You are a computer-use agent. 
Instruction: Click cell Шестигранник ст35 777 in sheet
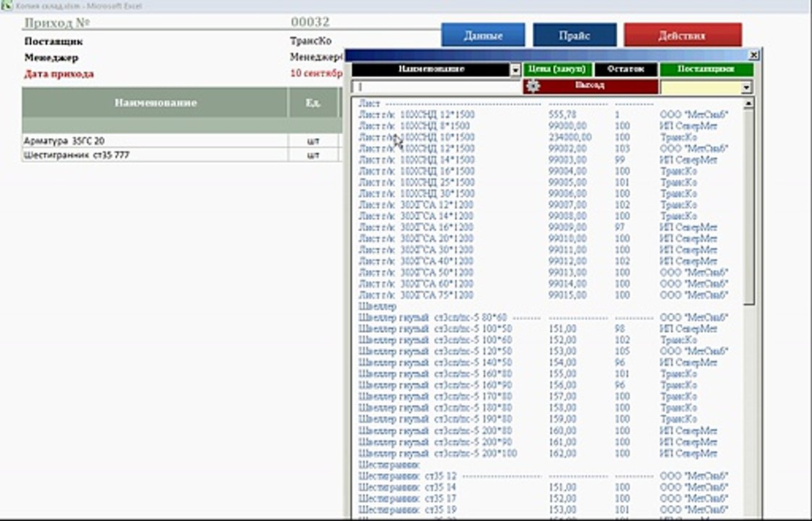(x=155, y=155)
